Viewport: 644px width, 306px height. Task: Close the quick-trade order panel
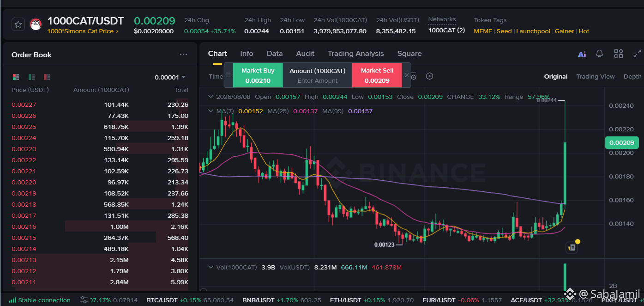pyautogui.click(x=406, y=75)
